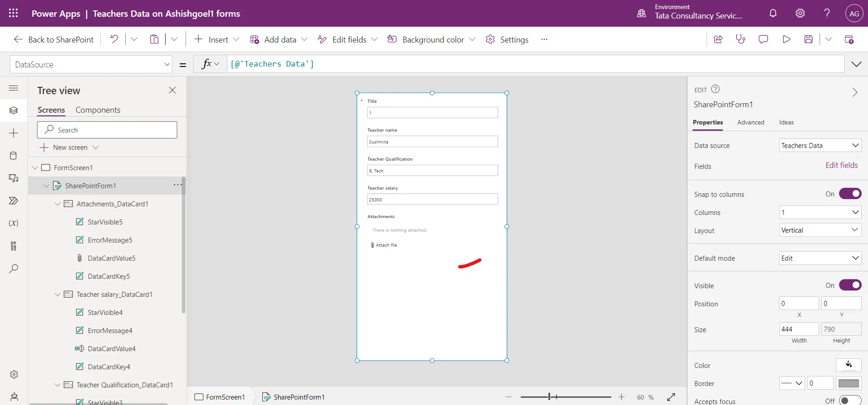The height and width of the screenshot is (405, 868).
Task: Open the Variables (x) icon
Action: [14, 223]
